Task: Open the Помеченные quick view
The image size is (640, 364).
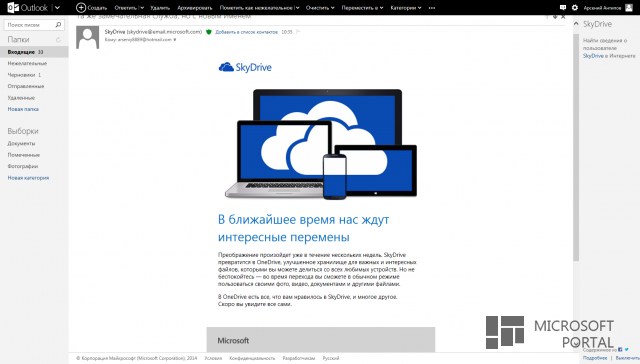Action: click(x=24, y=155)
